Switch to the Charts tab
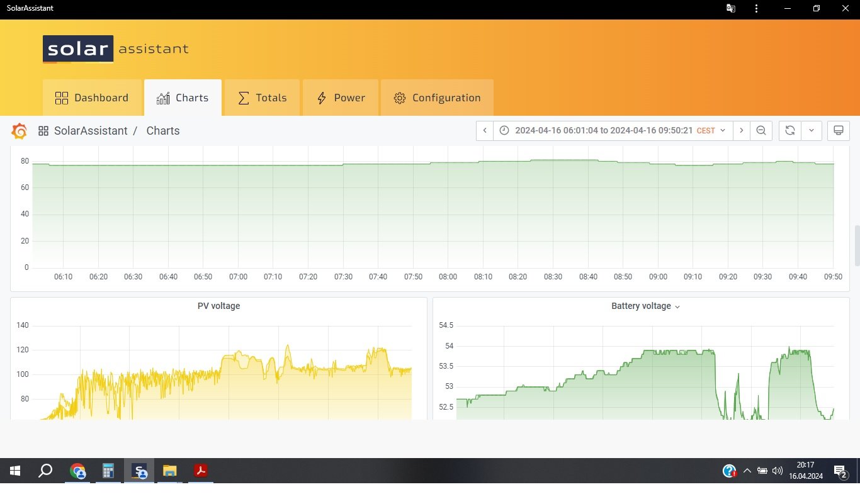Image resolution: width=860 pixels, height=504 pixels. (x=183, y=98)
